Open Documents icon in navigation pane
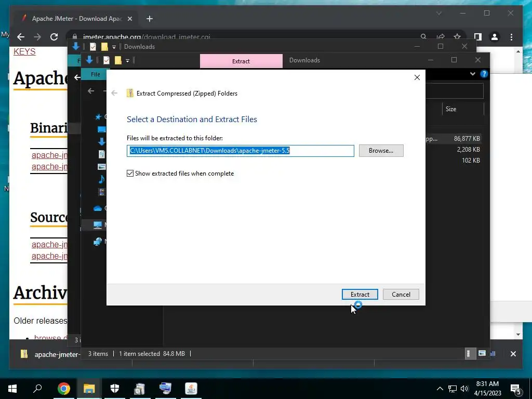532x399 pixels. click(x=101, y=154)
